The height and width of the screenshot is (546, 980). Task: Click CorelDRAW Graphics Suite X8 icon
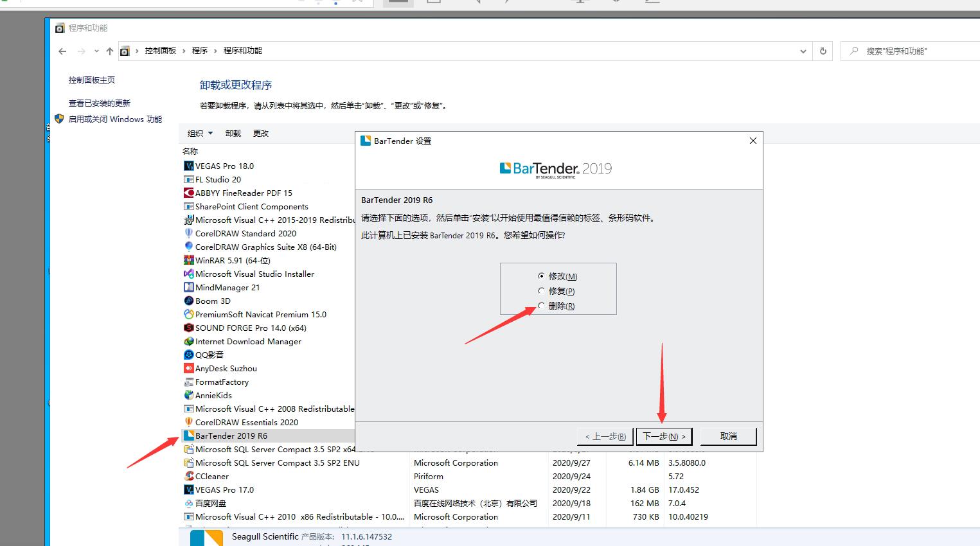click(188, 247)
